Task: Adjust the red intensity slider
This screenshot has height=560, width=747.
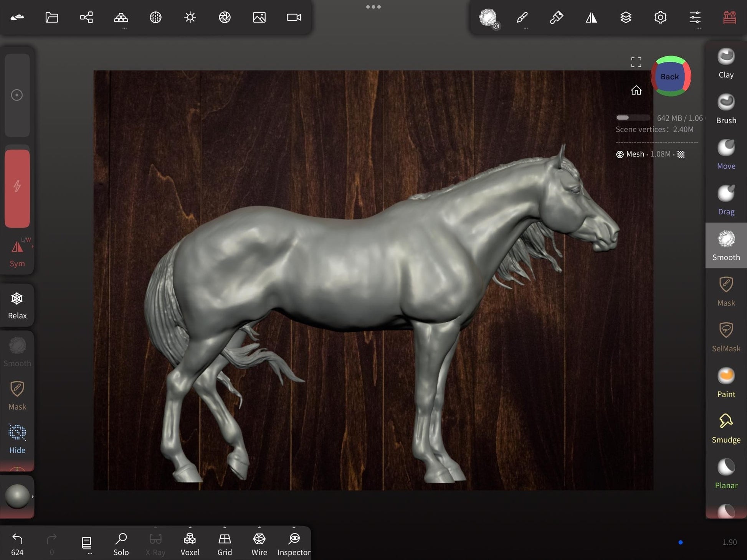Action: point(17,188)
